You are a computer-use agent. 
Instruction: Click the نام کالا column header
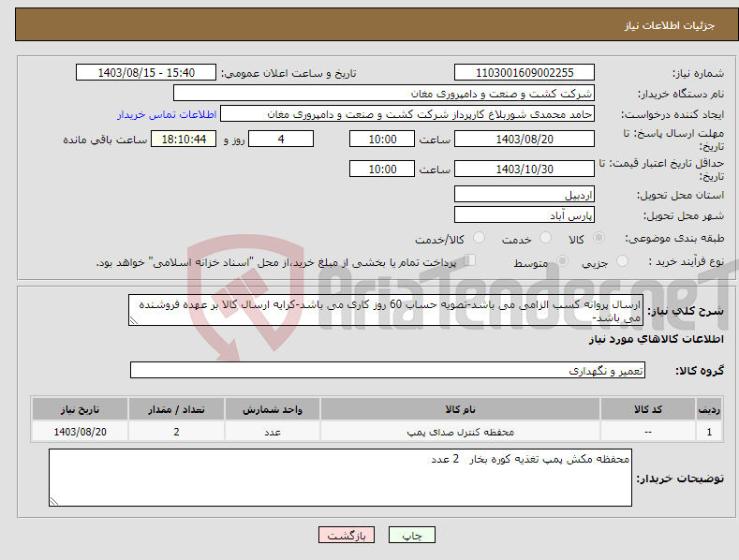coord(461,408)
